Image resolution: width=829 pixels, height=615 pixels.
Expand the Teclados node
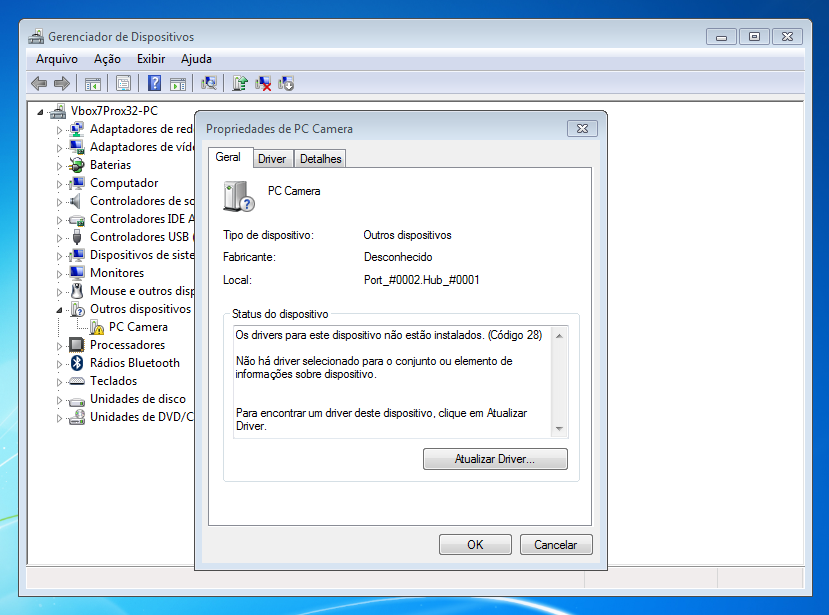click(x=59, y=381)
